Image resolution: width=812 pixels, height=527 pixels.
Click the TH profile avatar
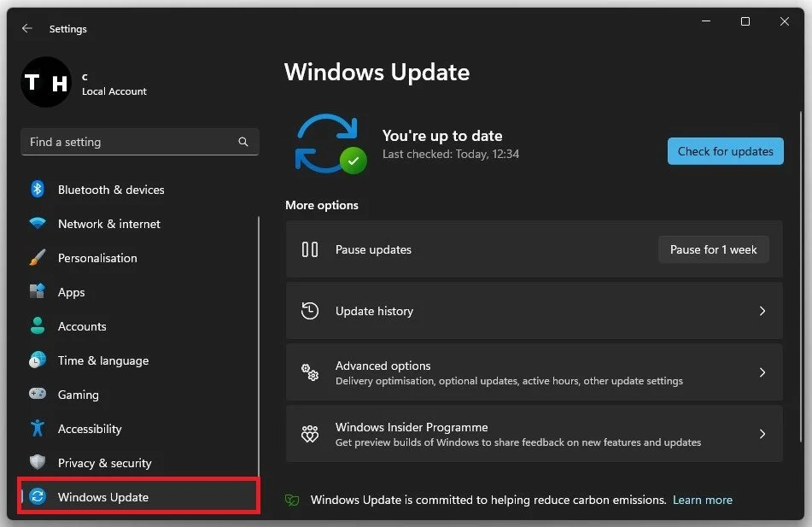click(46, 82)
